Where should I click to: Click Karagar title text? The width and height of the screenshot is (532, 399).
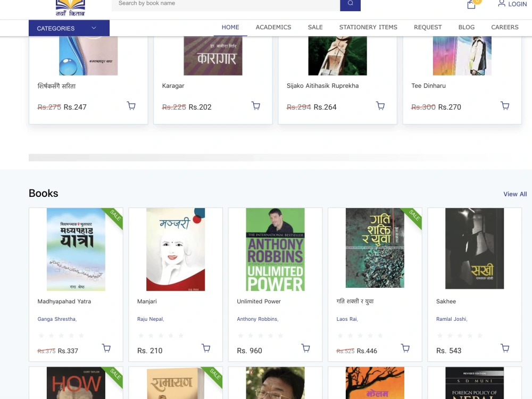click(x=173, y=86)
